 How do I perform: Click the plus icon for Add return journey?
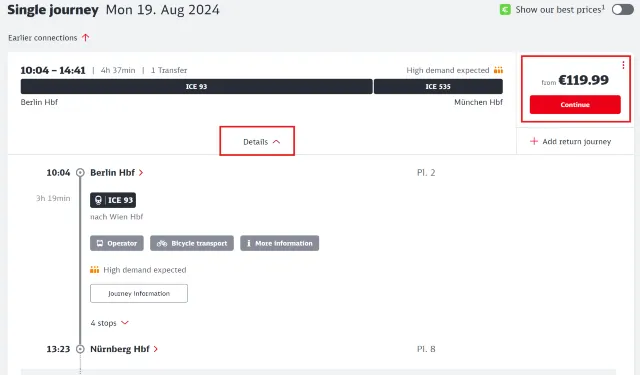click(x=533, y=141)
